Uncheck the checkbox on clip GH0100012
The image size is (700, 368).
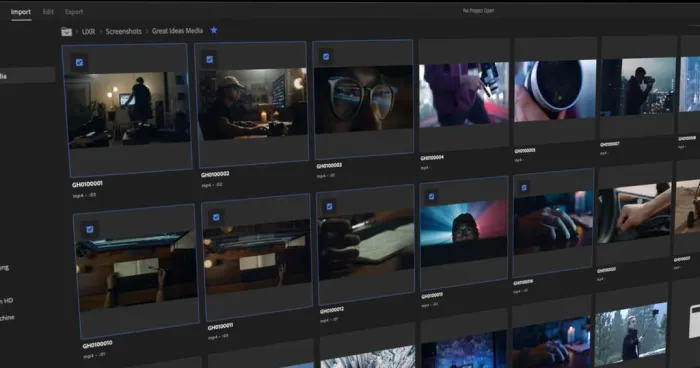click(x=329, y=207)
